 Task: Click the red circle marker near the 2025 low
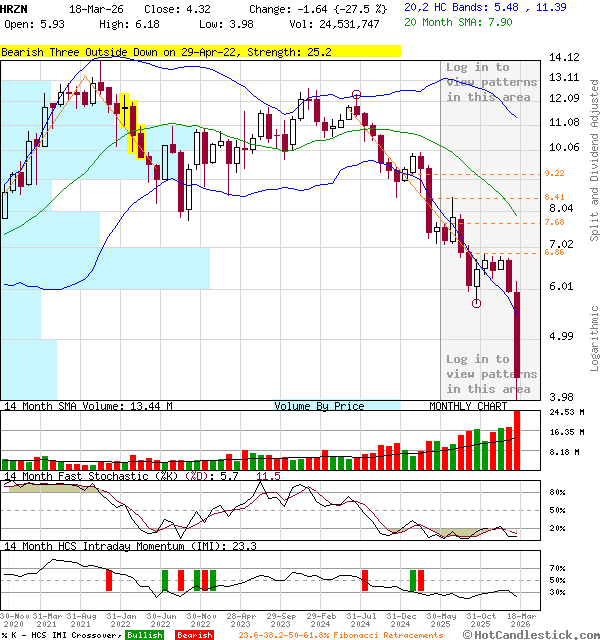coord(476,303)
